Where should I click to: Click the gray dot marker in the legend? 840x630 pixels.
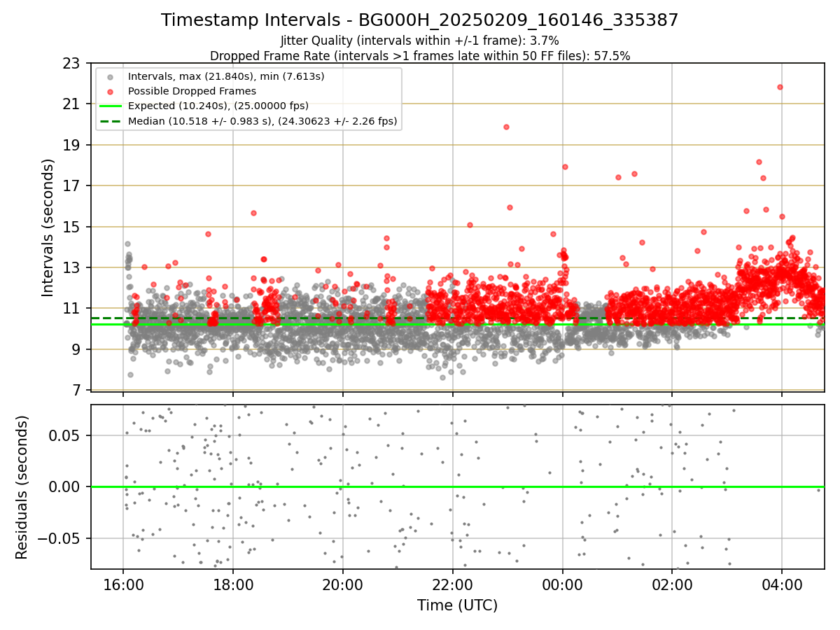pos(109,76)
